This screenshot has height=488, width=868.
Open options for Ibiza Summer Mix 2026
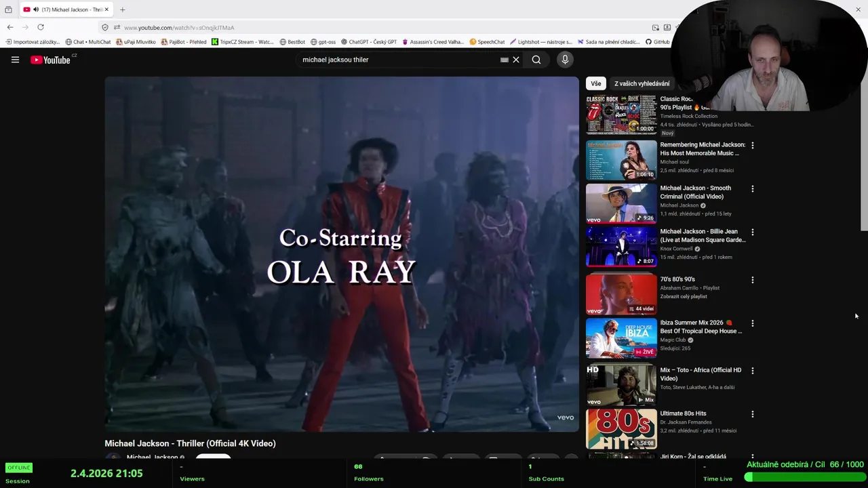[x=752, y=323]
